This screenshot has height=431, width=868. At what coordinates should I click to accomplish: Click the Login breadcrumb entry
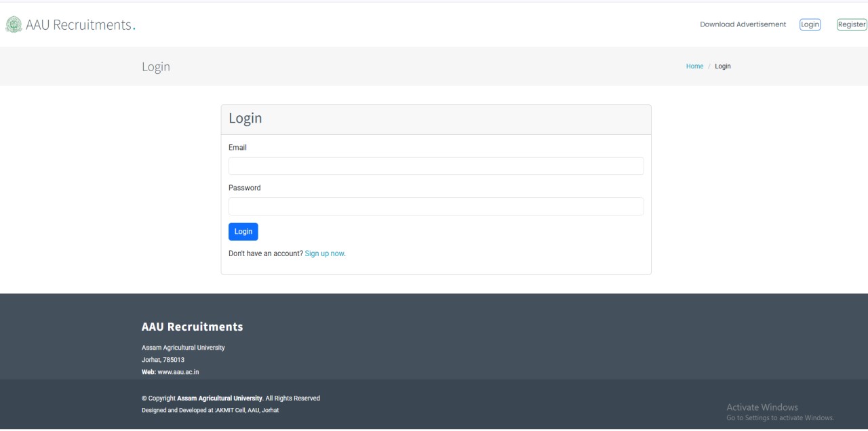click(x=723, y=66)
